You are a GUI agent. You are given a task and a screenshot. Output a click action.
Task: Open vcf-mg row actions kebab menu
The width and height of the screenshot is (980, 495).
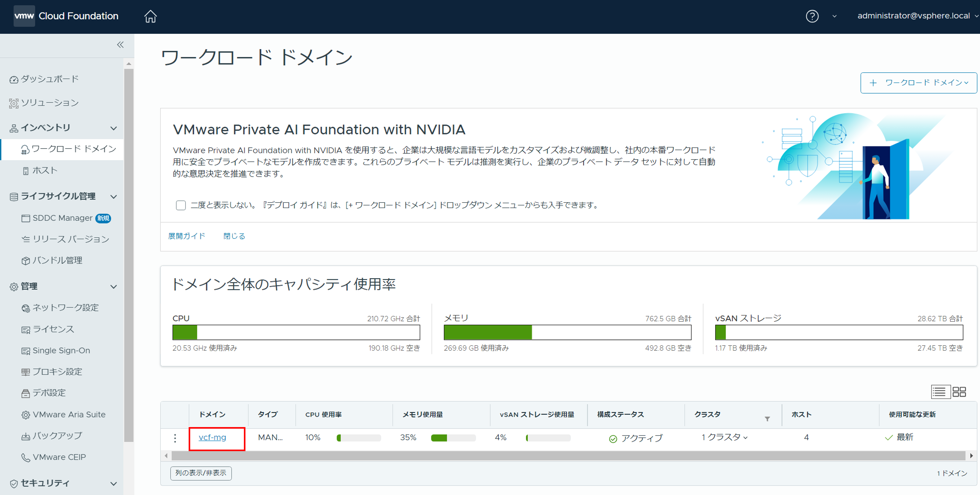(175, 438)
